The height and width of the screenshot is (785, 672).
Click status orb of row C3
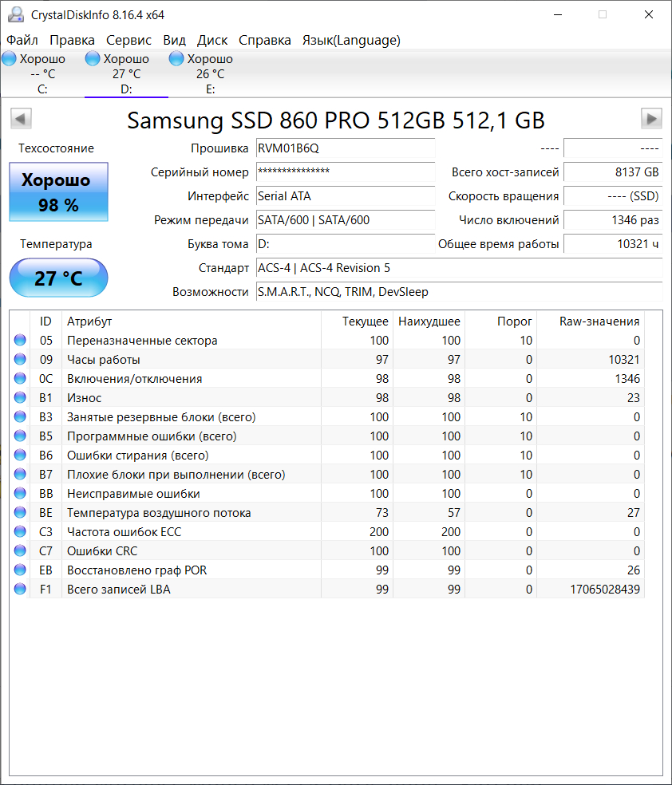20,531
